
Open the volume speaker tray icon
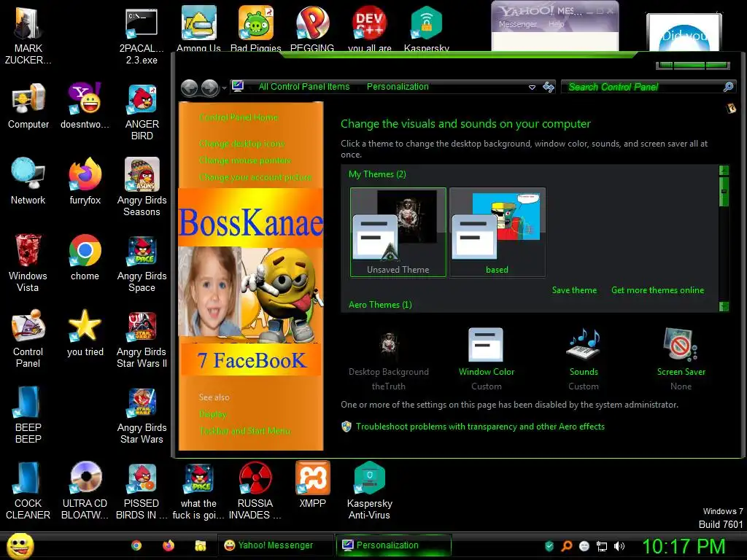(619, 546)
